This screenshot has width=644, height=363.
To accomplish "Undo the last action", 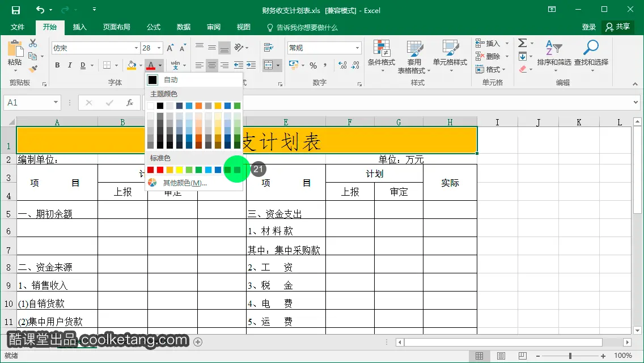I will [x=40, y=10].
